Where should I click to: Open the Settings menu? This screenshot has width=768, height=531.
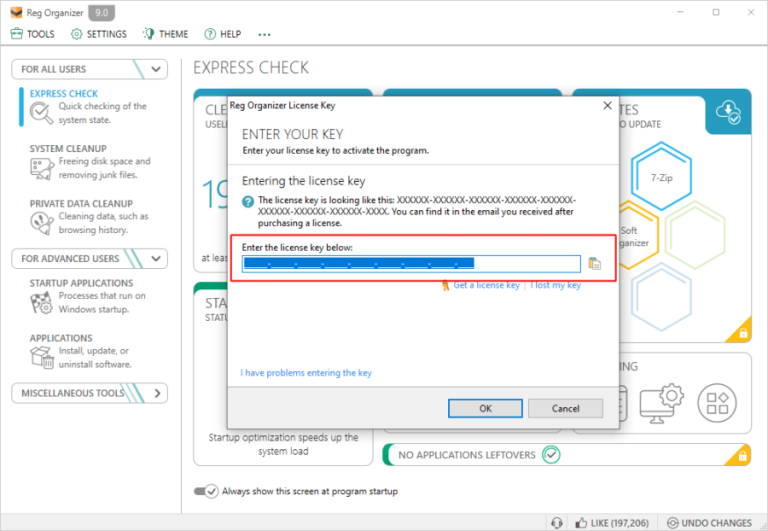coord(99,34)
